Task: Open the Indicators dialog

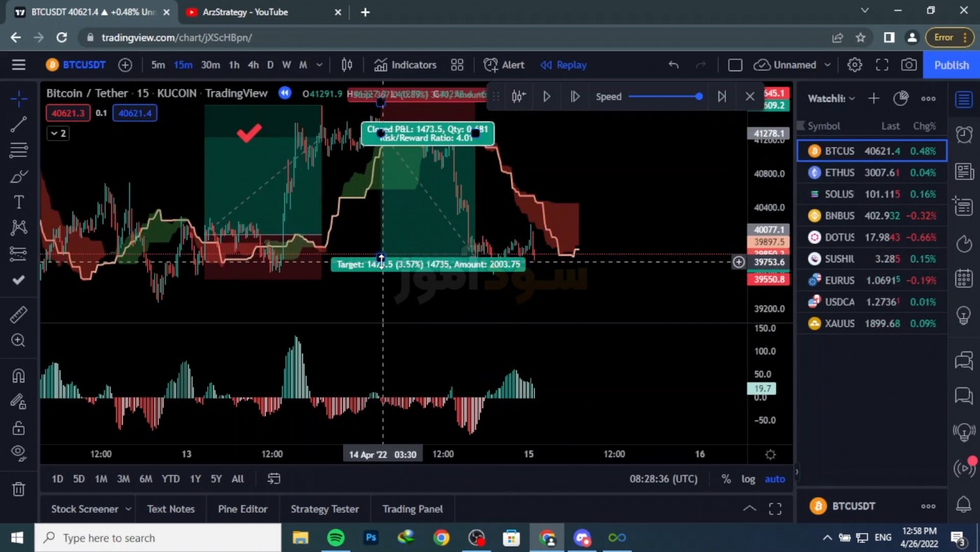Action: pyautogui.click(x=405, y=65)
